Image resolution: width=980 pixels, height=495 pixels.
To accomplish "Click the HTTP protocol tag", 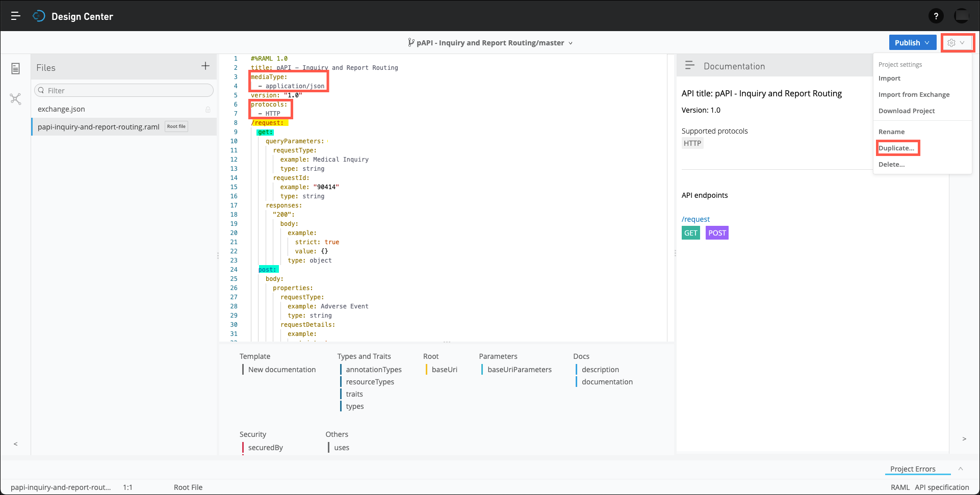I will pos(692,143).
